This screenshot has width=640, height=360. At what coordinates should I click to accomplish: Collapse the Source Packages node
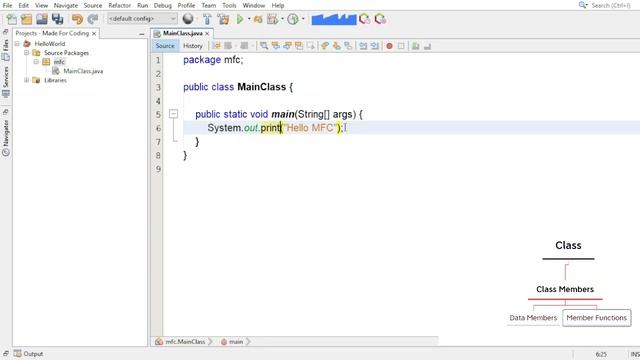[26, 53]
